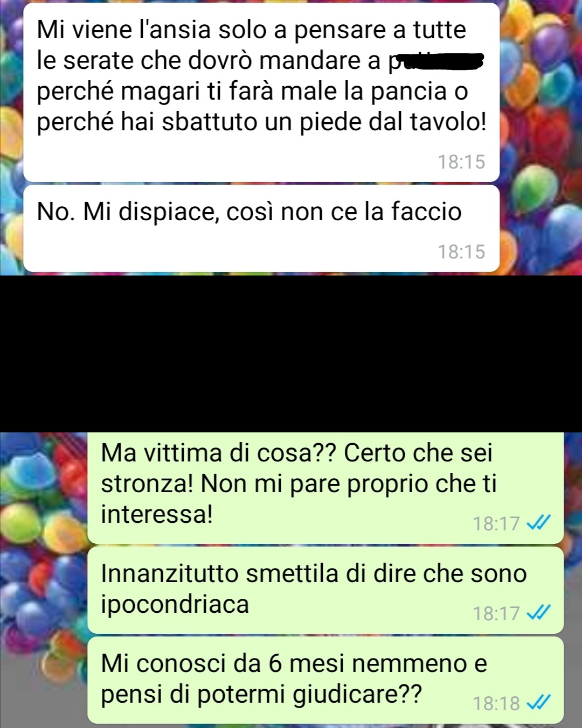582x728 pixels.
Task: Select message 'No. Mi dispiace, così non ce la faccio'
Action: pyautogui.click(x=261, y=228)
